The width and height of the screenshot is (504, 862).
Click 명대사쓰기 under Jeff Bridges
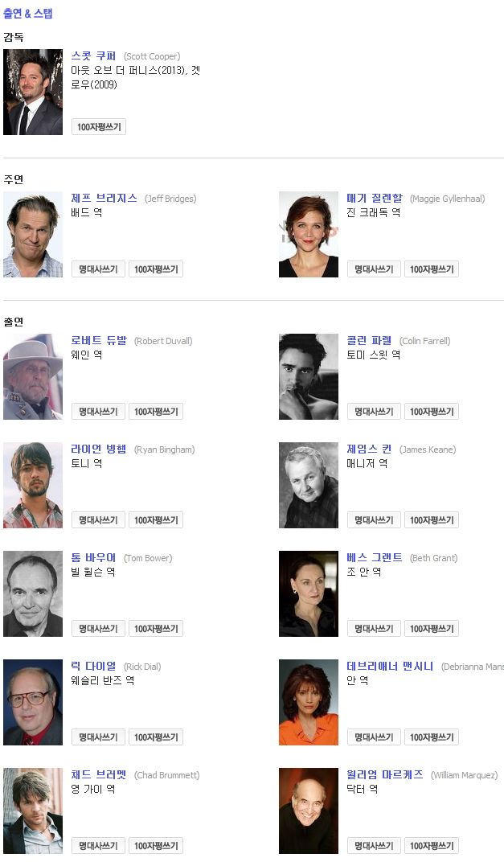[x=98, y=269]
